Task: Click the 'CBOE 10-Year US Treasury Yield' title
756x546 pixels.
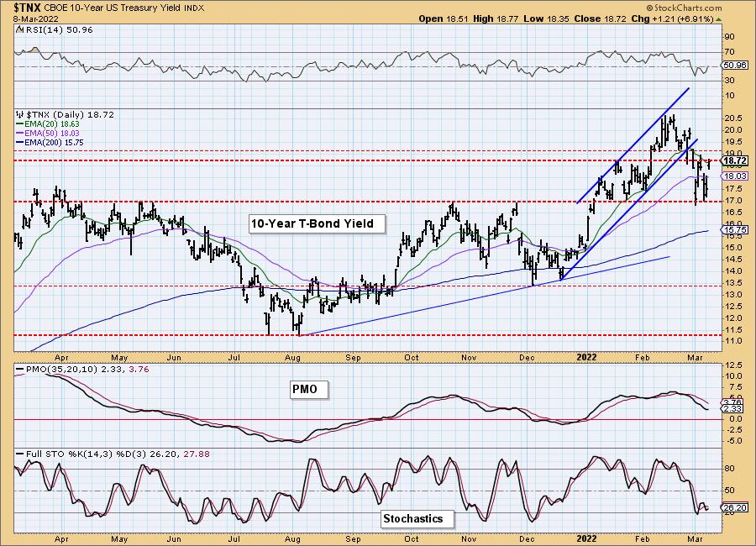Action: [x=113, y=8]
